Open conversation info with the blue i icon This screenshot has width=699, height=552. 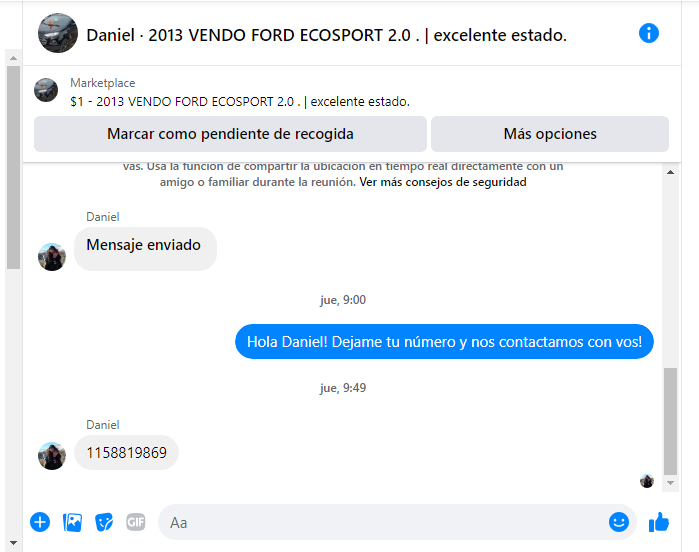(x=649, y=33)
